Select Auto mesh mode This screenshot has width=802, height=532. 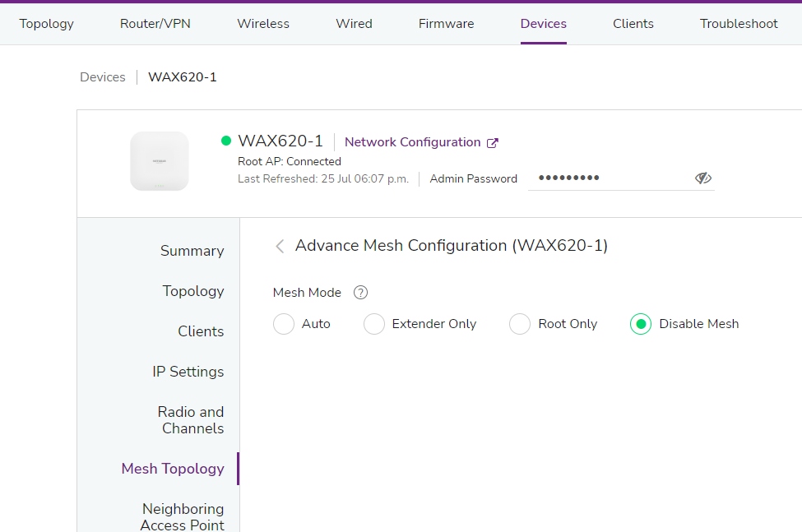click(283, 324)
